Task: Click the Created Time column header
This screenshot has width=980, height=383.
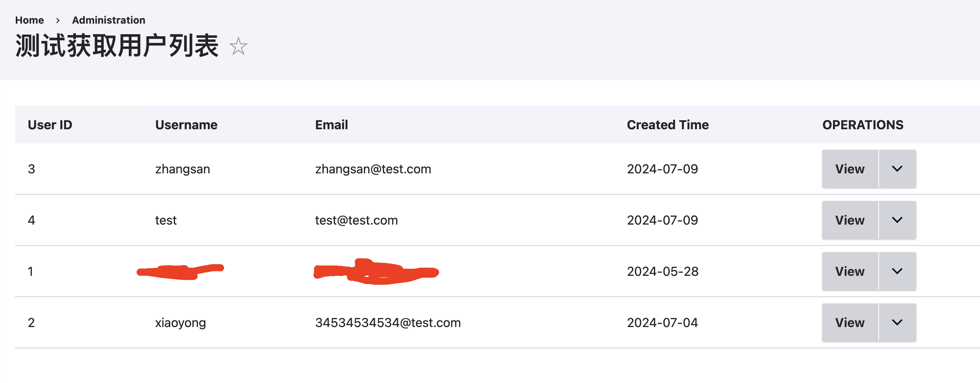Action: [x=668, y=125]
